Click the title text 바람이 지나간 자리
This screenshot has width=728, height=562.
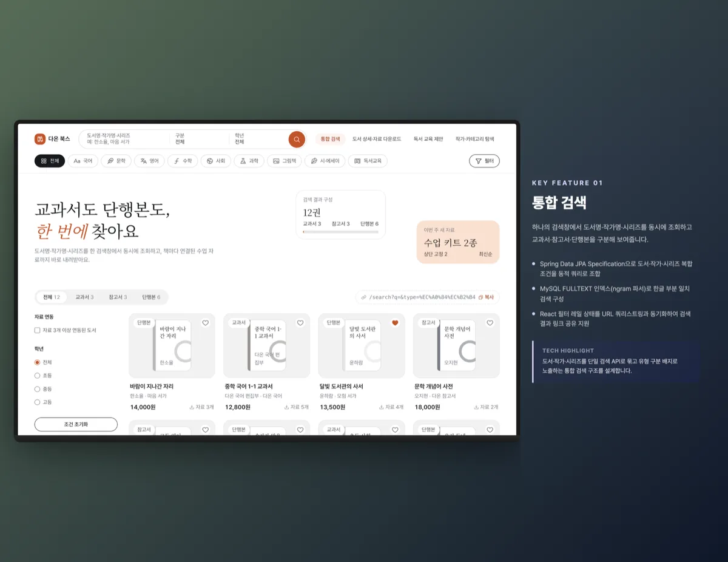coord(152,387)
